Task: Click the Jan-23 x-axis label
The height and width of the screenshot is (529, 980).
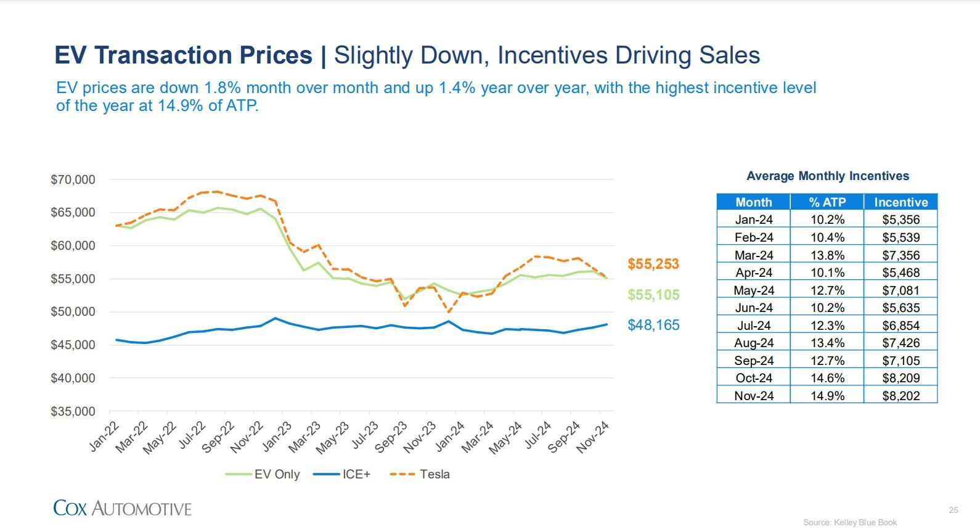Action: pos(278,436)
